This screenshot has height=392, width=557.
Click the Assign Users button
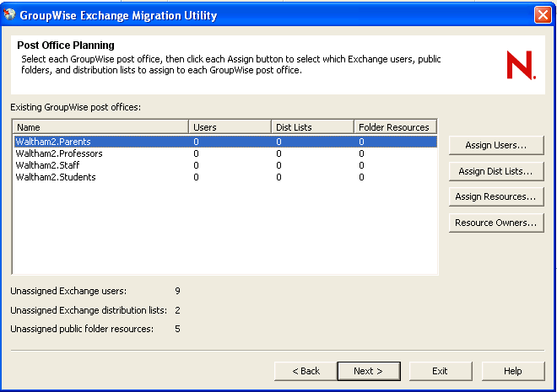(x=496, y=146)
